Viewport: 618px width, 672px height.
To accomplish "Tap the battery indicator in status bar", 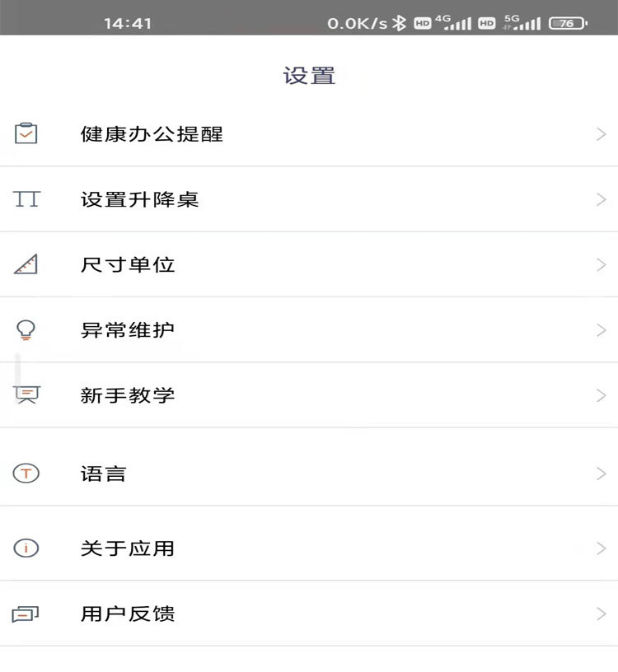I will 568,23.
